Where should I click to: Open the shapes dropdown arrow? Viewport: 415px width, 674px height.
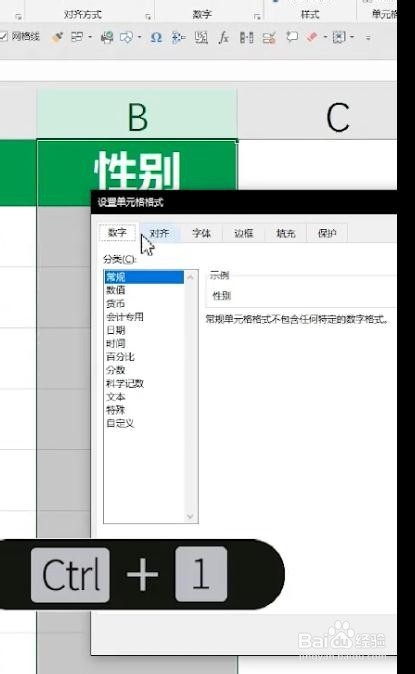pyautogui.click(x=139, y=37)
